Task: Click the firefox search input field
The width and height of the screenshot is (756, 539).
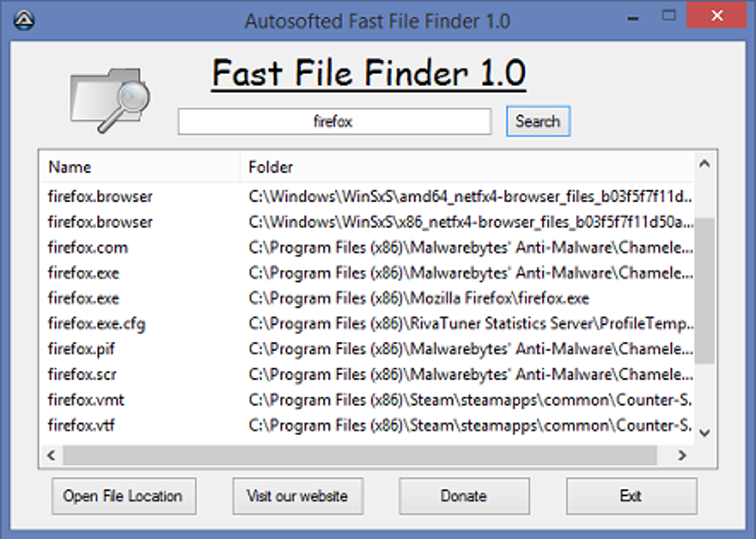Action: (334, 122)
